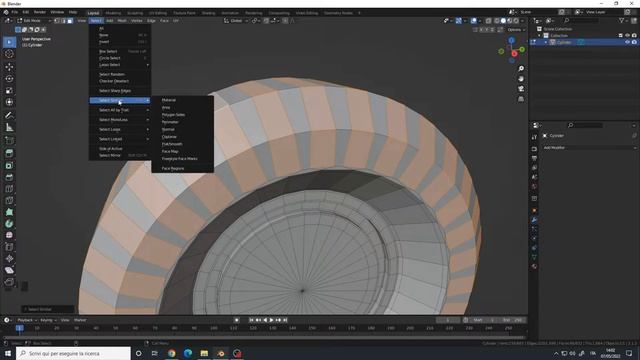
Task: Open File Explorer from the taskbar
Action: 204,353
